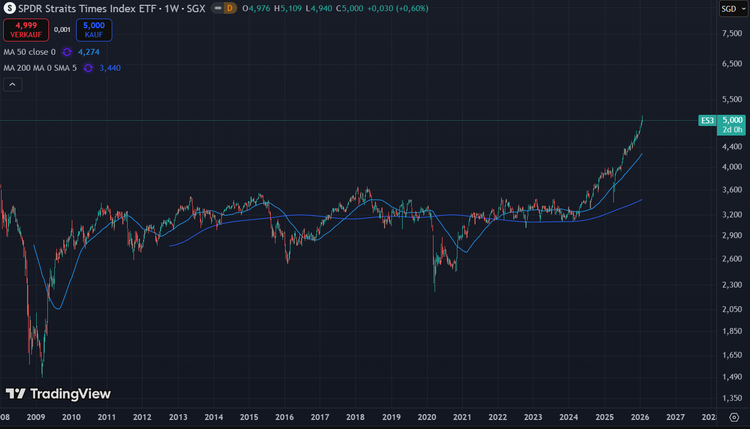The image size is (750, 429).
Task: Click the MA 50 refresh icon
Action: (67, 51)
